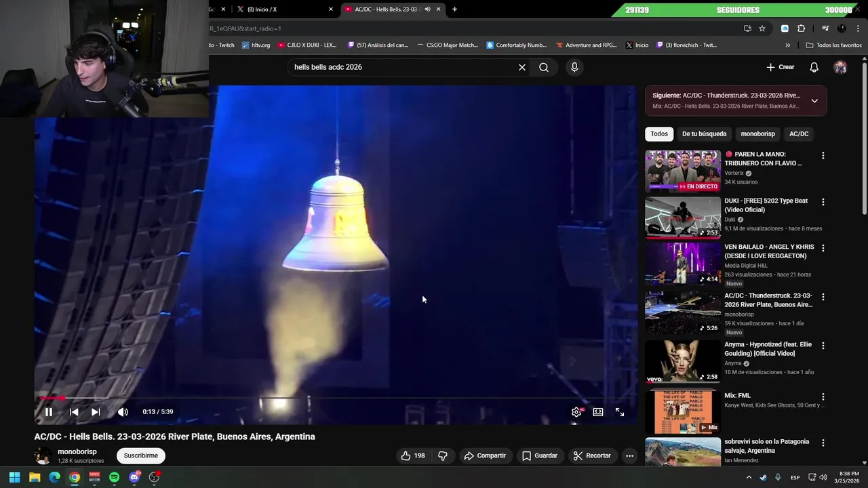868x488 pixels.
Task: Click the Compartir share button
Action: 485,455
